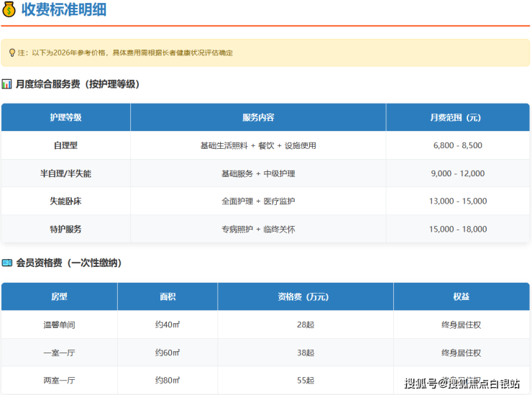Select the 温馨单间 room type cell
This screenshot has height=395, width=532.
coord(59,324)
